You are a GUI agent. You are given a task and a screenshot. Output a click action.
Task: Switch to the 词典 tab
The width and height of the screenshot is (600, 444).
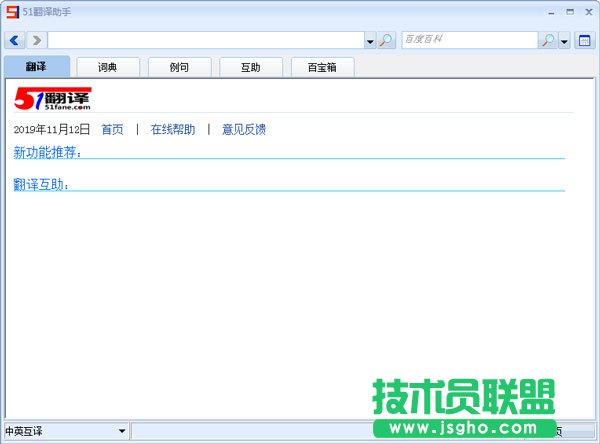click(108, 67)
